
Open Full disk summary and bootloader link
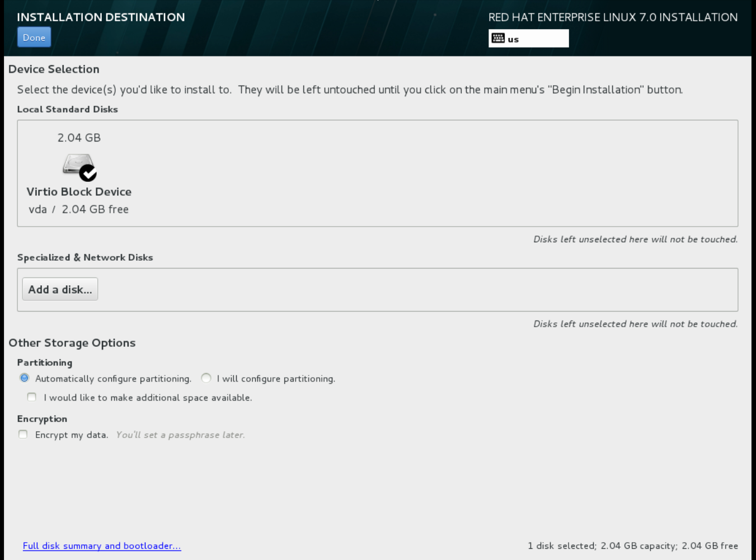tap(102, 546)
